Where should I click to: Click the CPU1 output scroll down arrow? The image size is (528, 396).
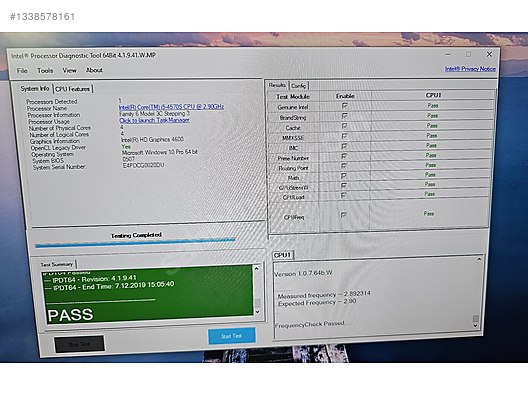click(475, 326)
